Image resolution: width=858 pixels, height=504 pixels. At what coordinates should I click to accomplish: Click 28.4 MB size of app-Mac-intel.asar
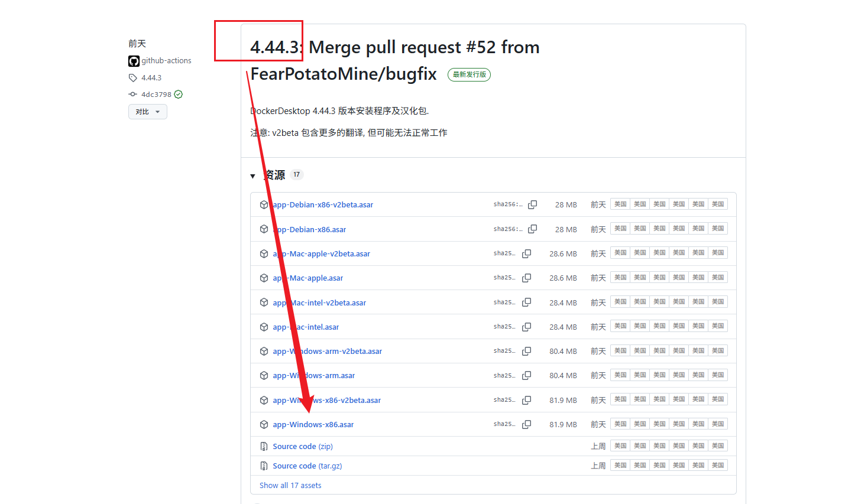[x=563, y=327]
